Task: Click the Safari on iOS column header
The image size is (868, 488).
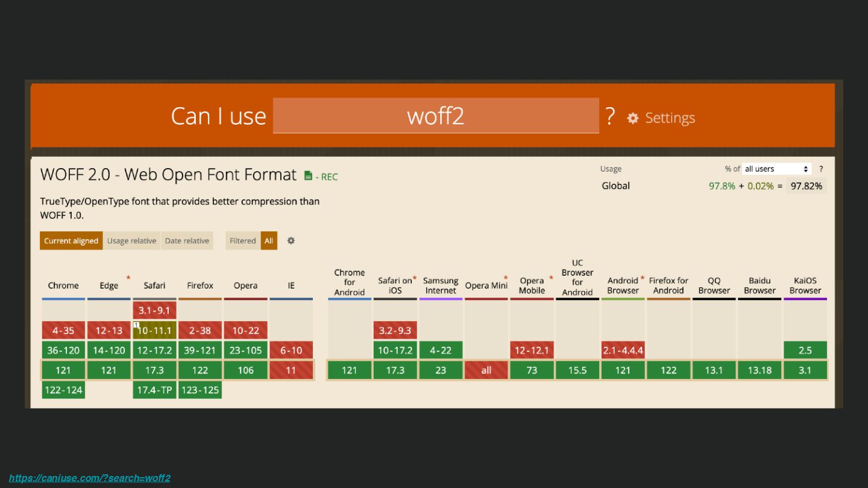Action: (395, 285)
